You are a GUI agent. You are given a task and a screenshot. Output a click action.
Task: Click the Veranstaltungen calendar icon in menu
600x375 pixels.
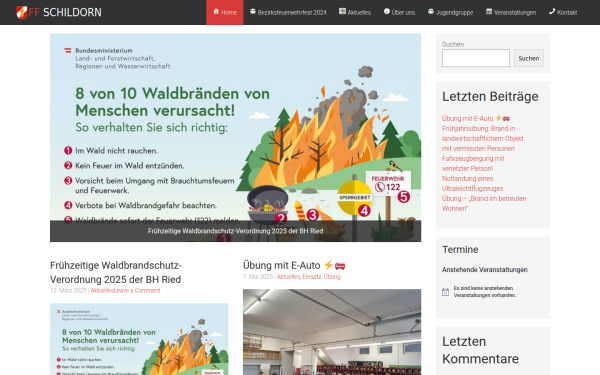pos(489,11)
